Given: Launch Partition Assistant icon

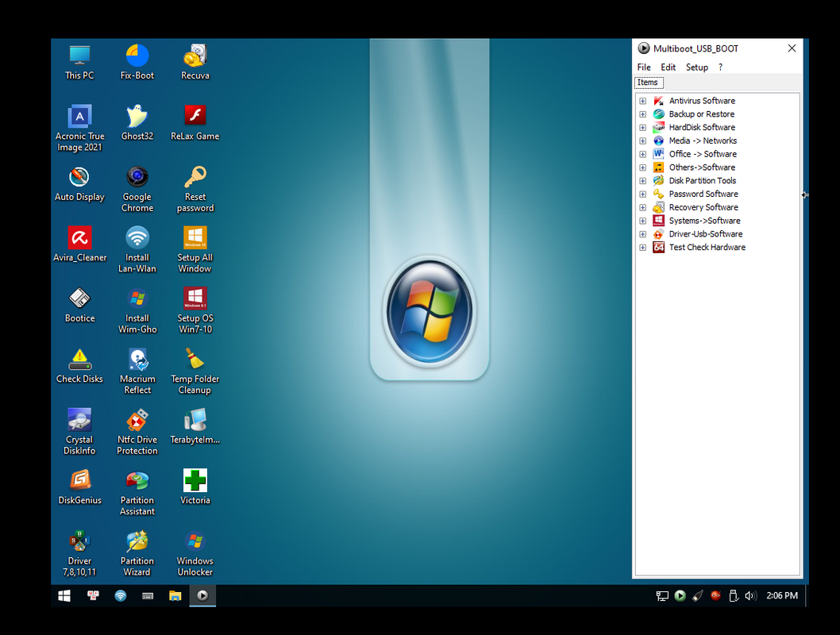Looking at the screenshot, I should [137, 493].
